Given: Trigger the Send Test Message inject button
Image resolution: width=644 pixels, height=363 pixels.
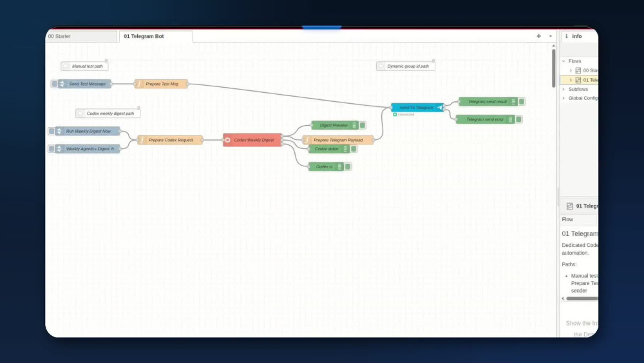Looking at the screenshot, I should pos(54,84).
